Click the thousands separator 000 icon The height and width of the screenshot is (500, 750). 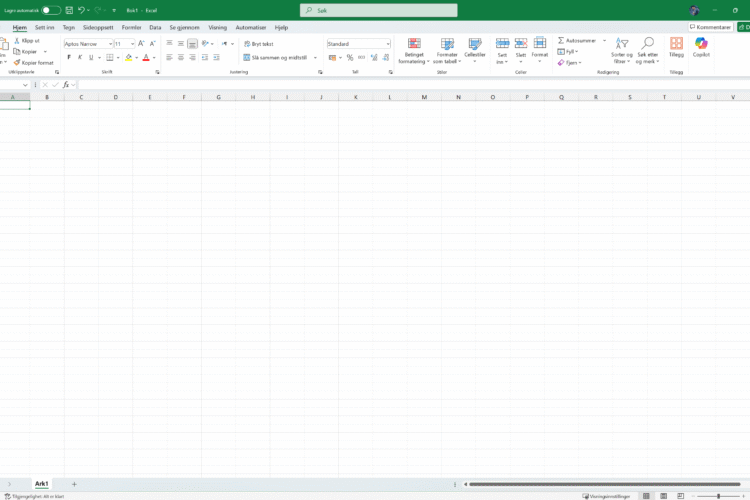tap(362, 57)
